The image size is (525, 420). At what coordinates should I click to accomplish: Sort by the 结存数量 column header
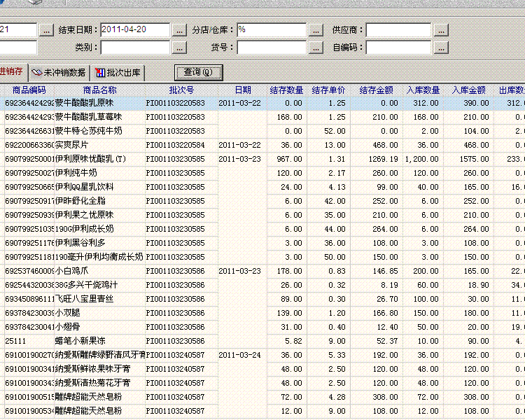pos(286,90)
